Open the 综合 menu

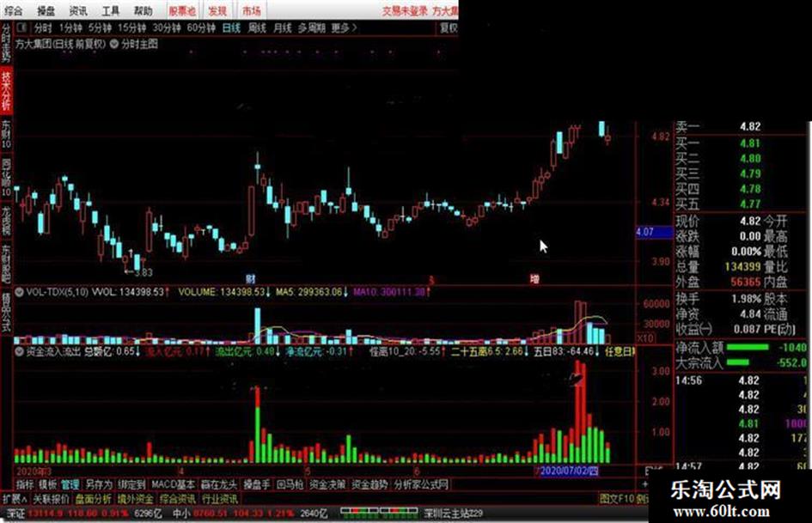point(14,10)
